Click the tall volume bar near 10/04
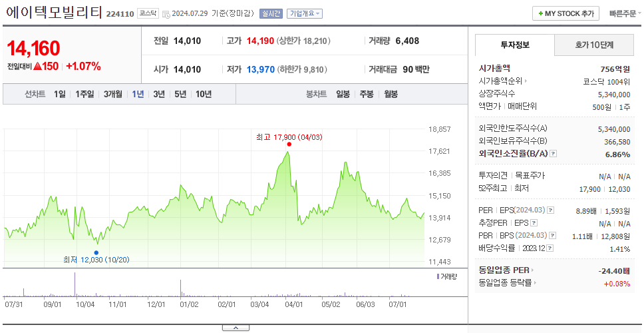644x333 pixels. [75, 284]
